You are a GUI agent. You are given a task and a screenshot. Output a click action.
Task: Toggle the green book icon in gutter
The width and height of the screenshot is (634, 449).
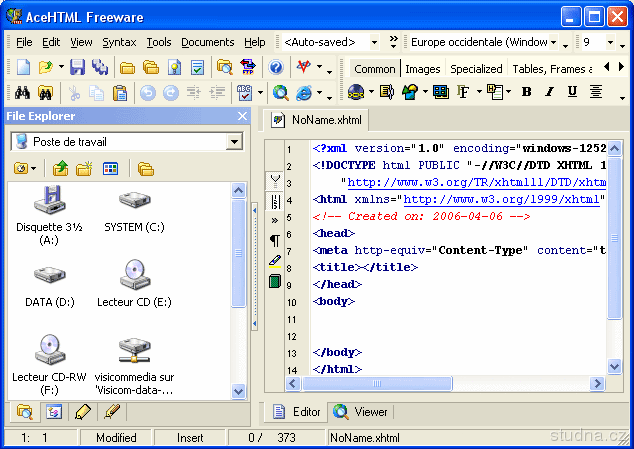pos(275,281)
